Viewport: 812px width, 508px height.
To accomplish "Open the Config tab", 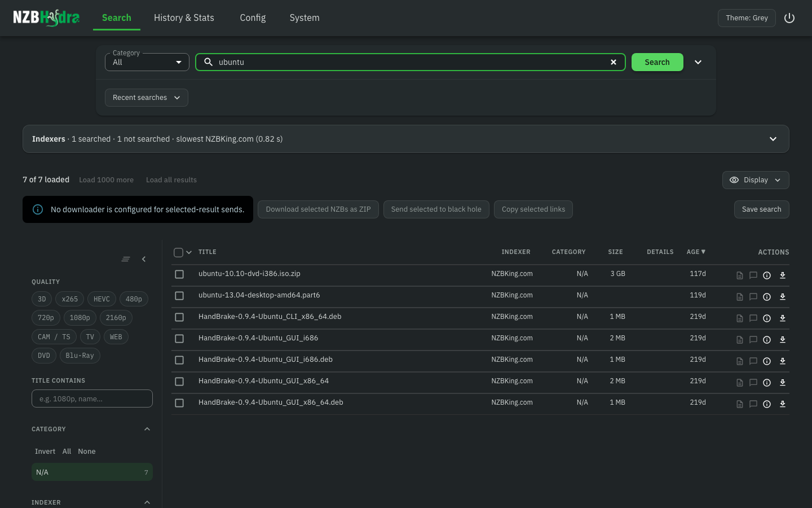I will pyautogui.click(x=253, y=18).
